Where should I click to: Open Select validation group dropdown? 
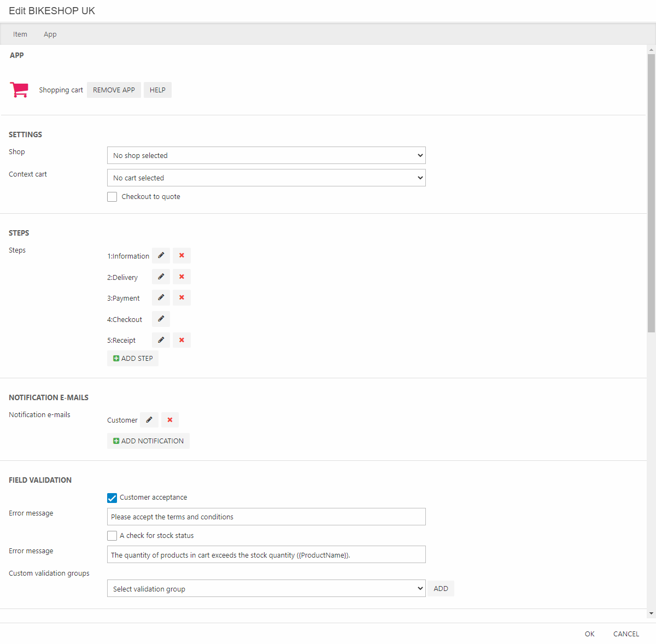tap(266, 589)
